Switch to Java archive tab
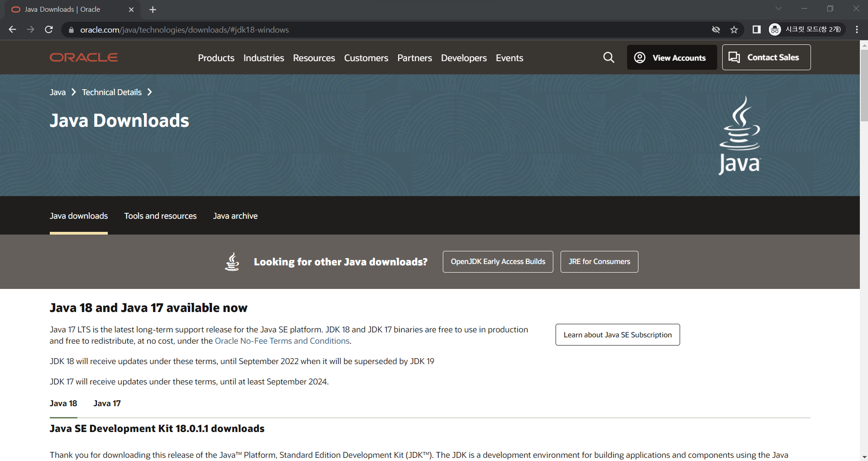The height and width of the screenshot is (461, 868). (x=235, y=216)
